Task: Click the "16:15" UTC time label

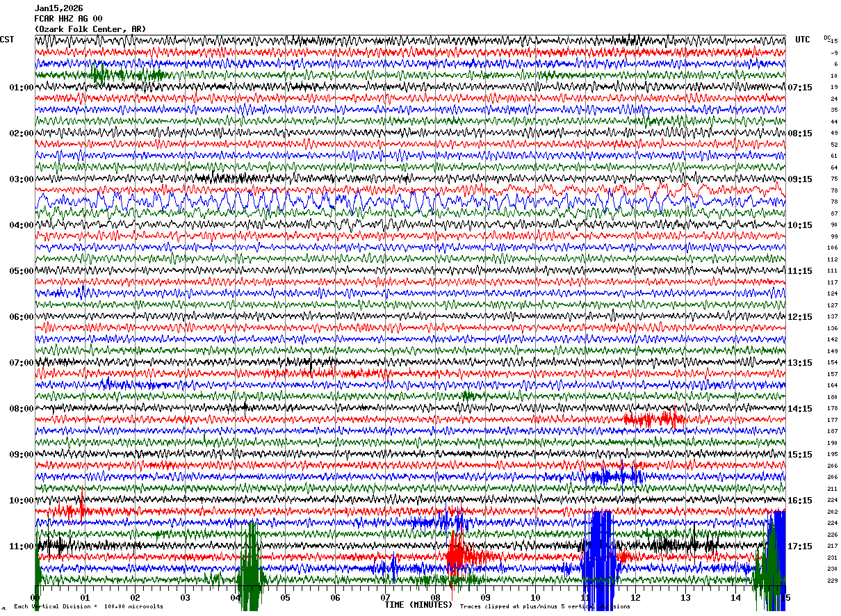Action: [x=800, y=501]
